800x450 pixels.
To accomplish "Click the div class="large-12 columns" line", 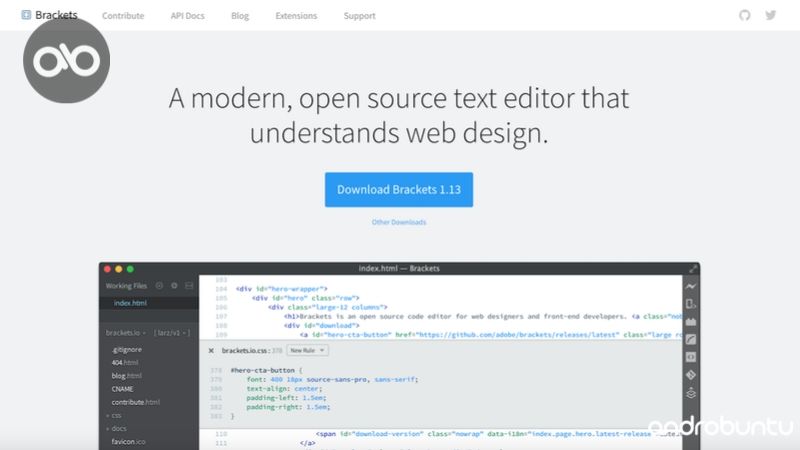I will 328,307.
